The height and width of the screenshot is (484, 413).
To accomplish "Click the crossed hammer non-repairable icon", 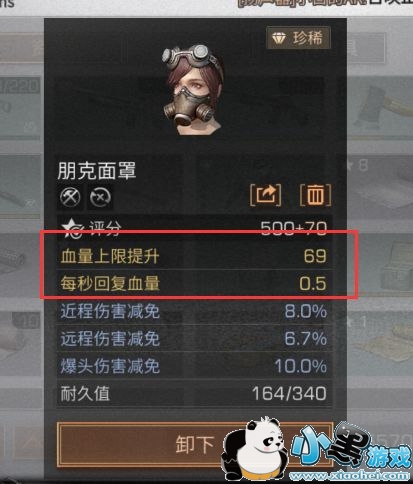I will click(x=70, y=197).
